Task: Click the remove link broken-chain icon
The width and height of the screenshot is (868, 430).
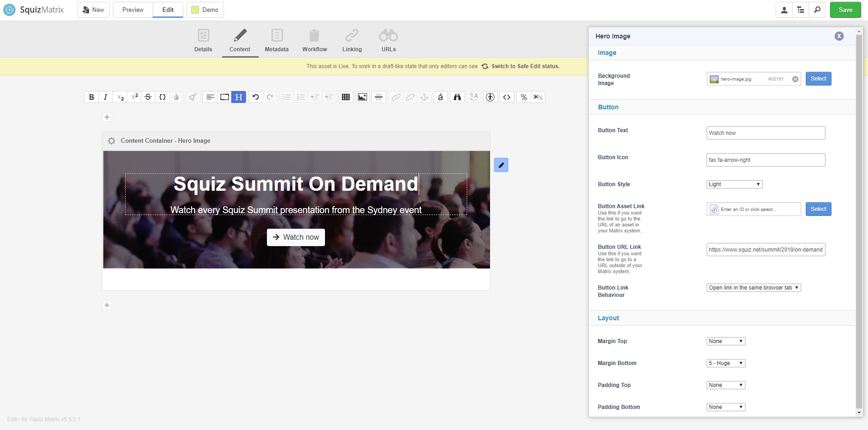Action: point(410,97)
